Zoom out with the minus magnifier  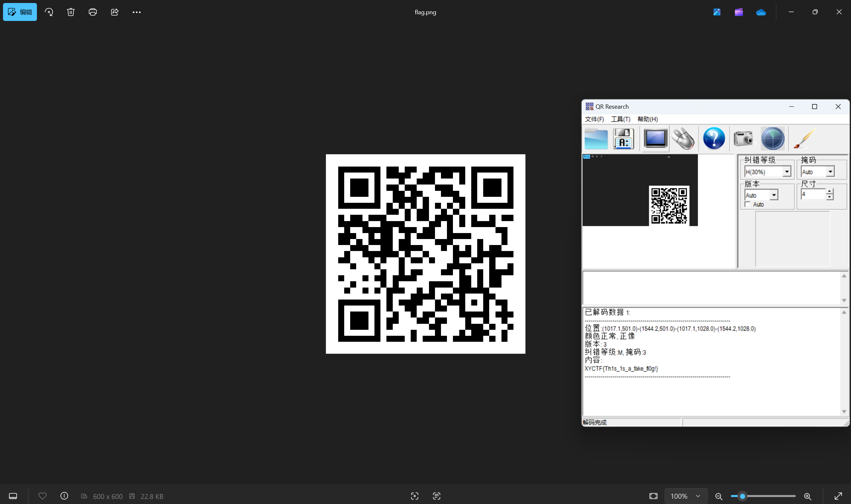pyautogui.click(x=719, y=496)
